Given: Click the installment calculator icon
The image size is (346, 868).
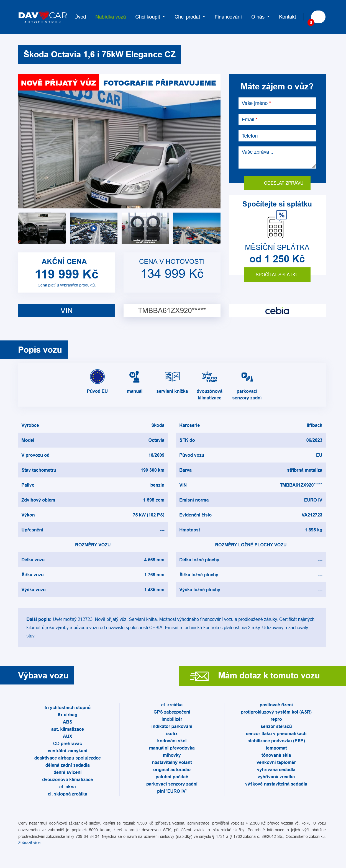Looking at the screenshot, I should pos(277,224).
